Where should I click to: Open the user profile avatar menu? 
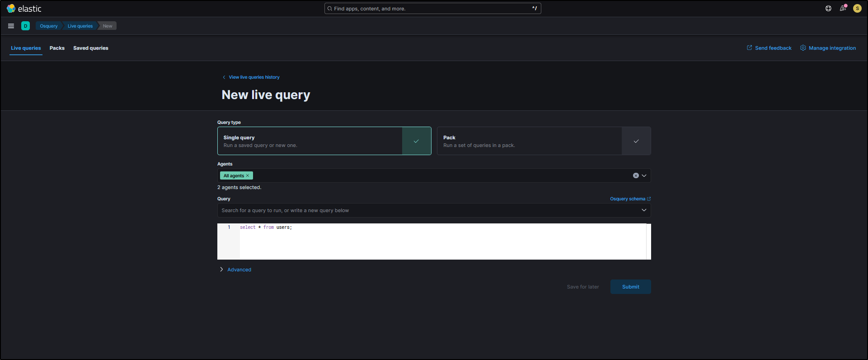(857, 9)
